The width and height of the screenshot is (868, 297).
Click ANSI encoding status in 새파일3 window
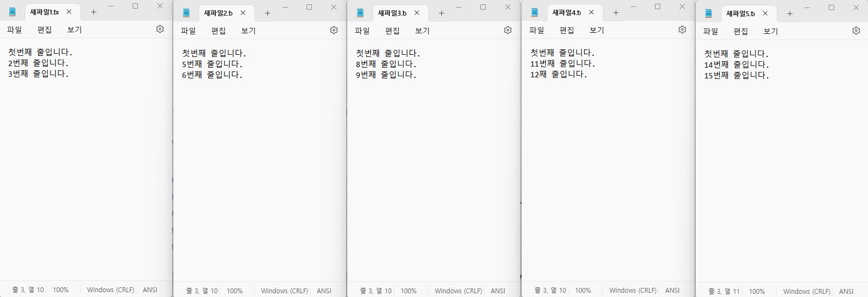[498, 291]
